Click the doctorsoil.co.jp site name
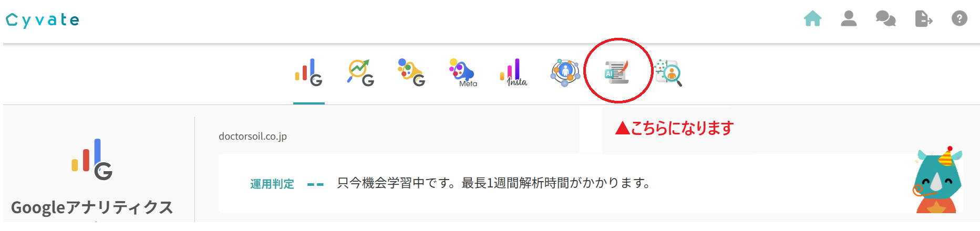This screenshot has height=231, width=980. click(x=253, y=136)
